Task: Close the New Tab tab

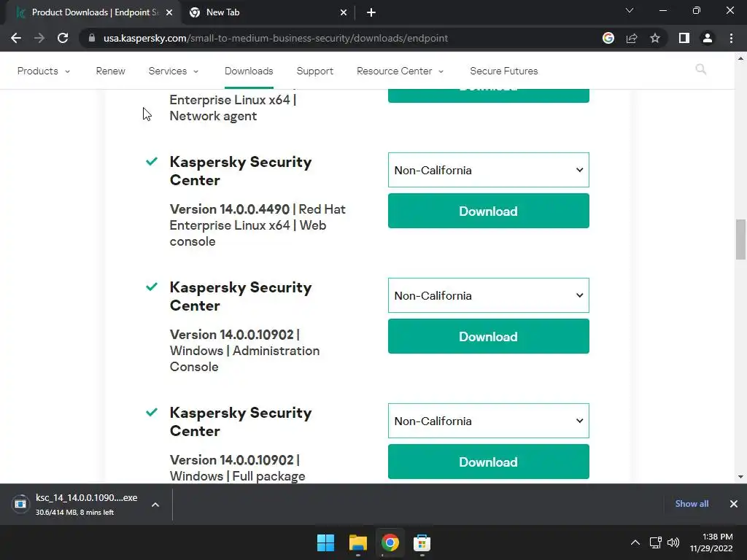Action: (344, 12)
